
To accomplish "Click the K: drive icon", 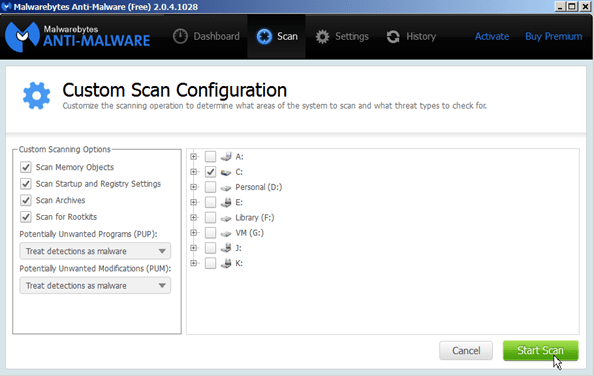I will click(x=226, y=263).
